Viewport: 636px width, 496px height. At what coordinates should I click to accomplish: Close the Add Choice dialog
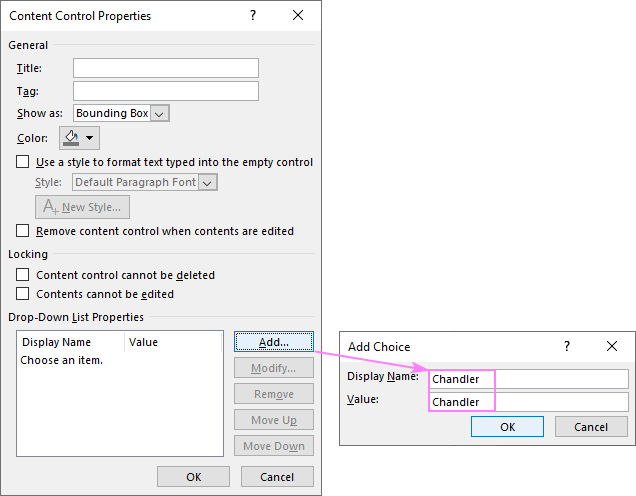(612, 346)
